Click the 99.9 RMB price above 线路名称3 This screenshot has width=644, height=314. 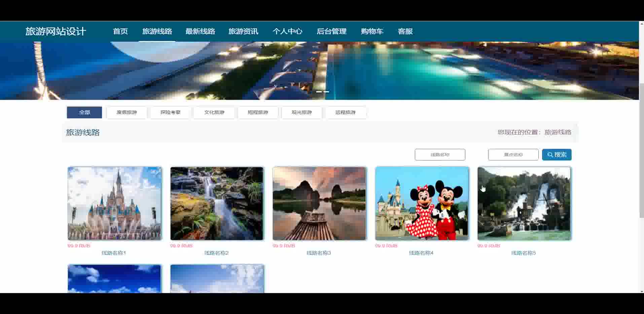[x=284, y=246]
